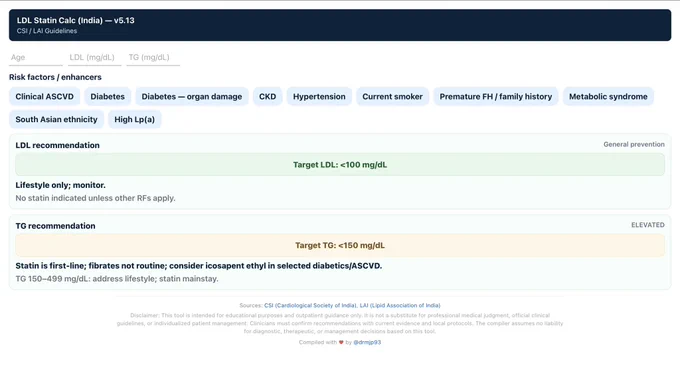Toggle Diabetes — organ damage chip
This screenshot has width=680, height=377.
coord(192,97)
